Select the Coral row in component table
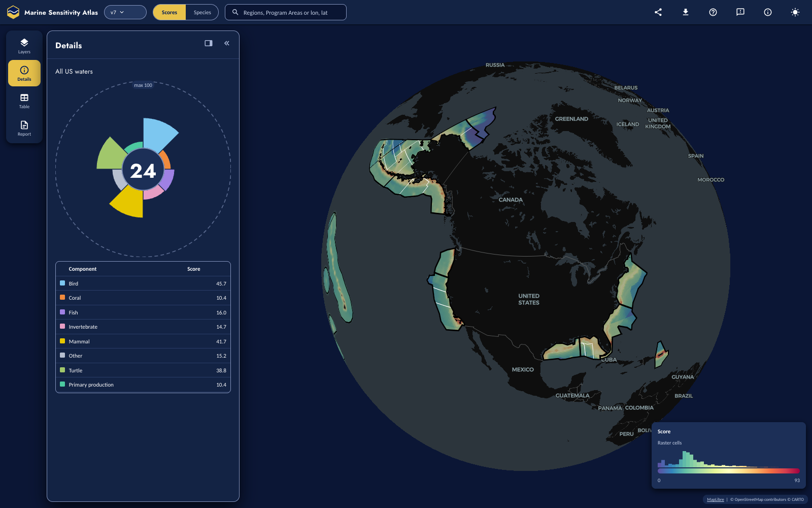This screenshot has width=812, height=508. 143,298
